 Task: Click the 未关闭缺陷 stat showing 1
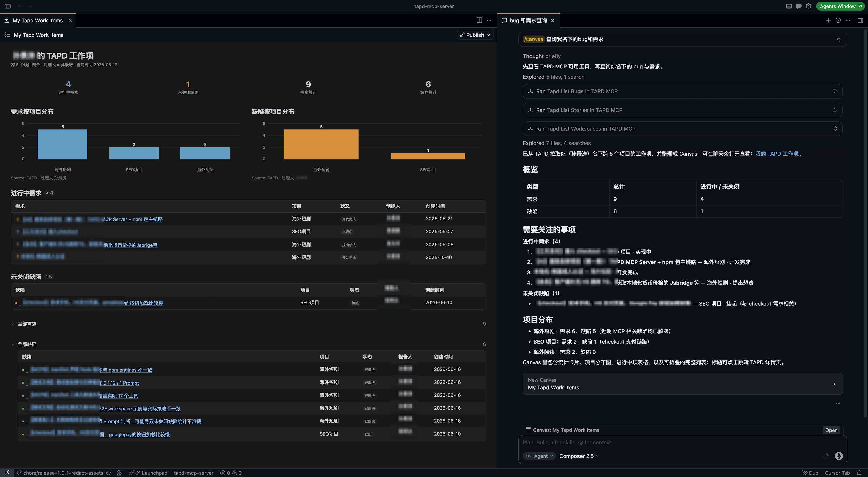tap(188, 87)
